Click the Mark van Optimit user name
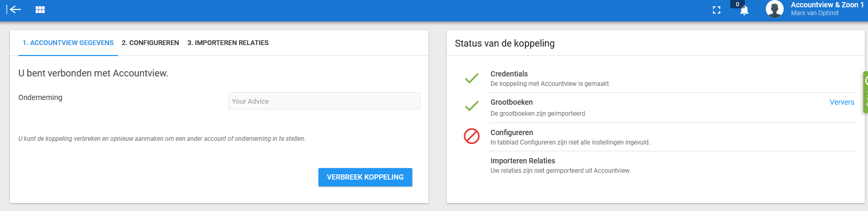Viewport: 868px width, 211px height. 815,13
